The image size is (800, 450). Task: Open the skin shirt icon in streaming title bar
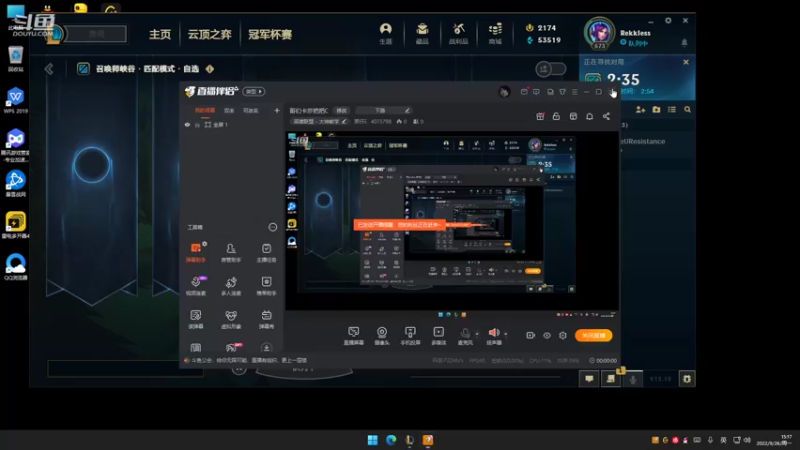point(562,92)
